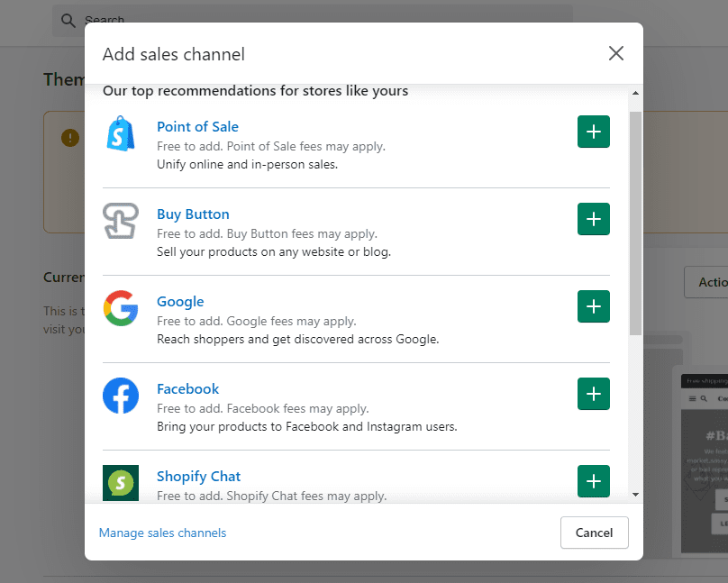Click the 'Add sales channel' dialog title

(174, 54)
